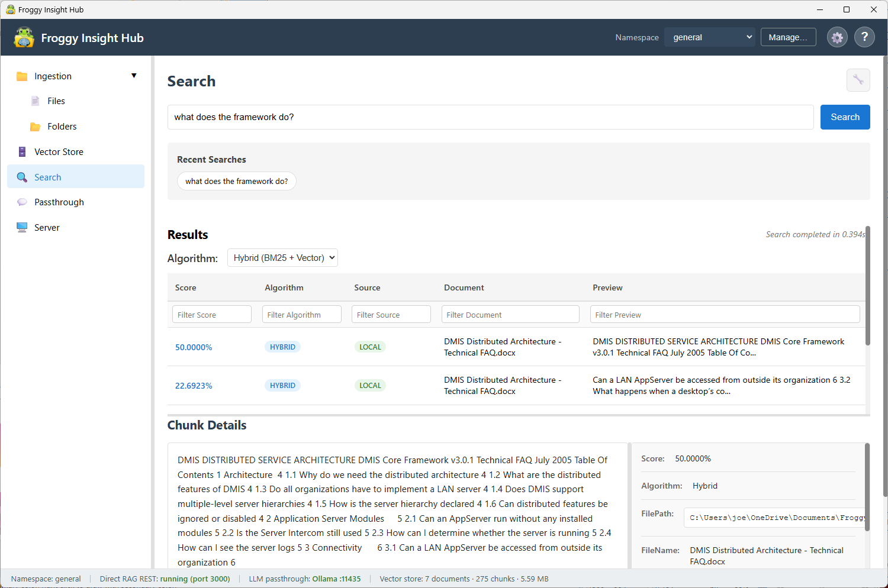Click the document name in the 50.0000% row
The height and width of the screenshot is (588, 888).
click(x=503, y=347)
